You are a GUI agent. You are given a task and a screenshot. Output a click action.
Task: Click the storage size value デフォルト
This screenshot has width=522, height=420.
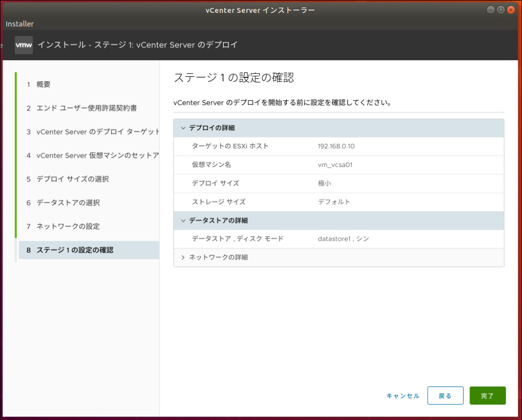point(334,201)
